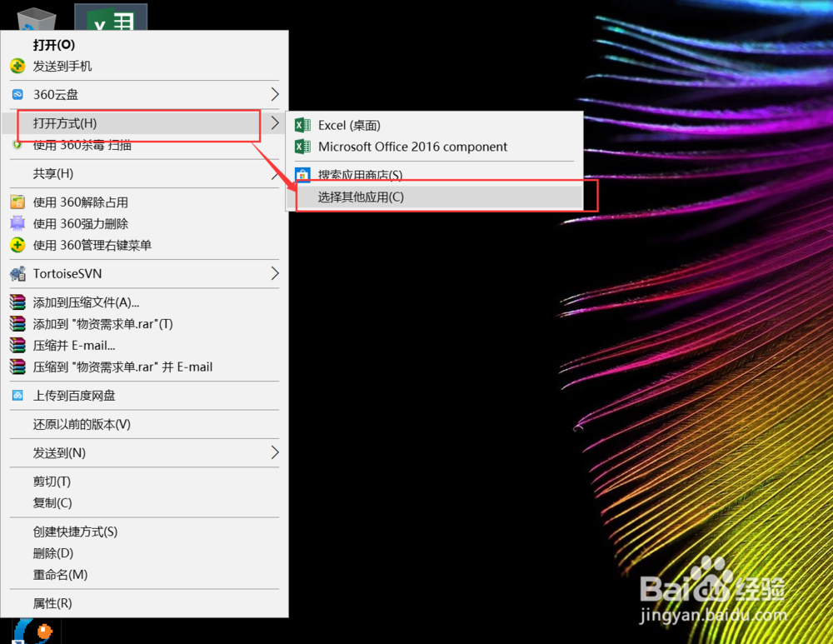The width and height of the screenshot is (833, 644).
Task: Open the 共享(H) menu entry
Action: (144, 173)
